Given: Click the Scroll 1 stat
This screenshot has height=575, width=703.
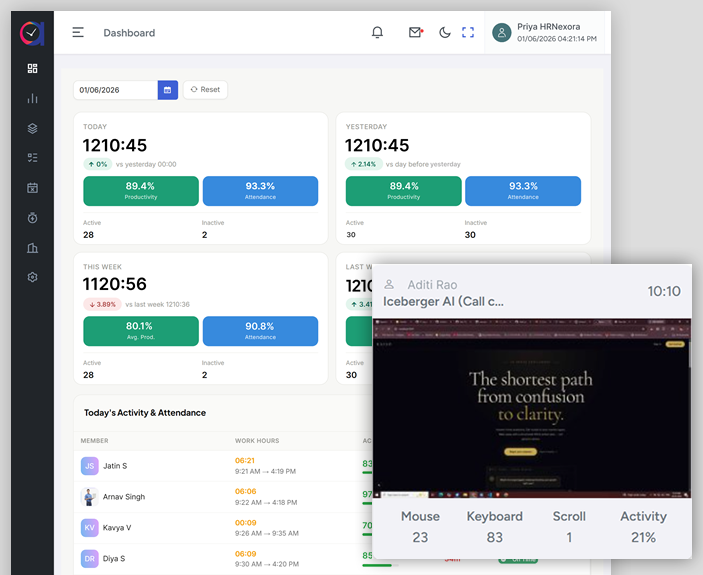Looking at the screenshot, I should [x=569, y=527].
